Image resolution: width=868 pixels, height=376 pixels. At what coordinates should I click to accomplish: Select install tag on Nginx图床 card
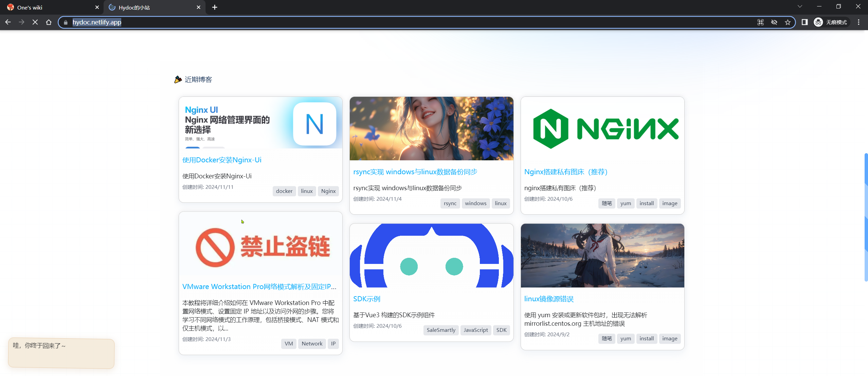(x=647, y=203)
